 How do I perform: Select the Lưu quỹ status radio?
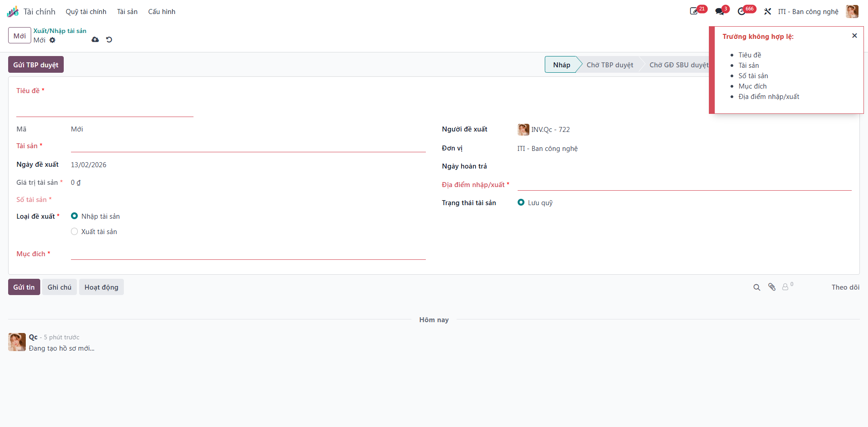click(521, 202)
